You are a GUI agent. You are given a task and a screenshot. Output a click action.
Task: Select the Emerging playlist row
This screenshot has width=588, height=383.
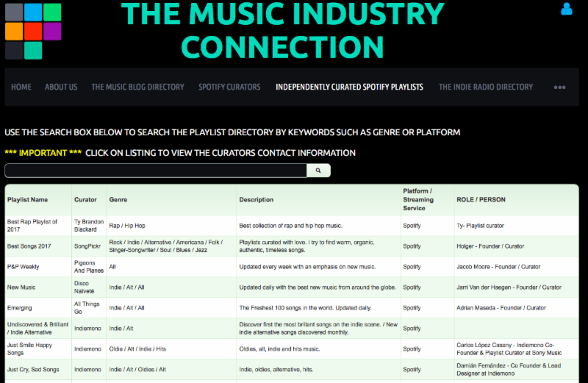(x=21, y=307)
